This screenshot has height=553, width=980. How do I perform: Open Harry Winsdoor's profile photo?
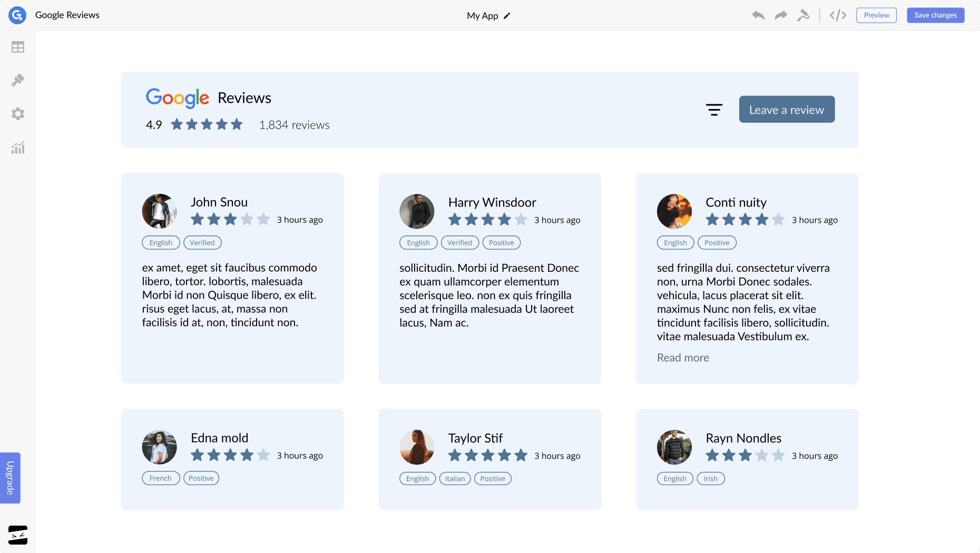pyautogui.click(x=417, y=211)
